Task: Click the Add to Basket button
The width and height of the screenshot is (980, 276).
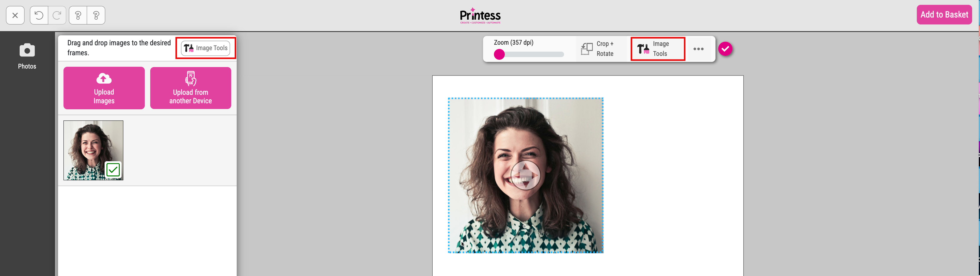Action: [x=944, y=15]
